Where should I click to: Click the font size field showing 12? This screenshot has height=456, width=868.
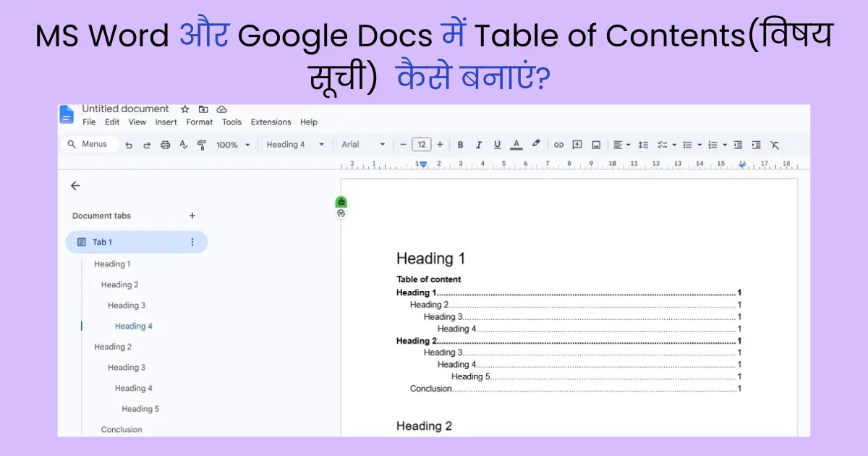point(422,145)
